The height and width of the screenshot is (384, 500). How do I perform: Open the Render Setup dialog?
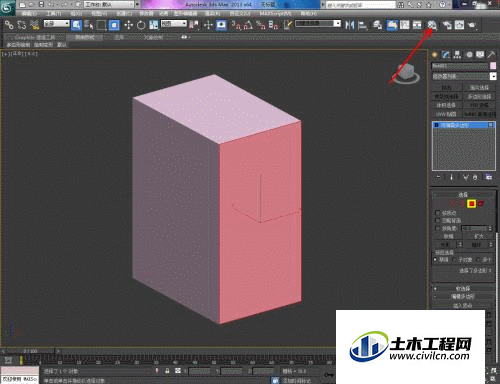pos(447,25)
